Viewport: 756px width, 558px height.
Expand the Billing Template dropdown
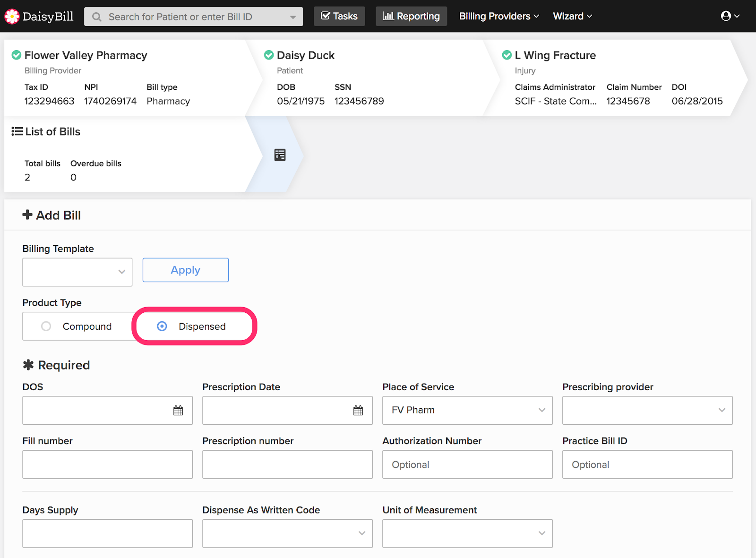pos(77,272)
